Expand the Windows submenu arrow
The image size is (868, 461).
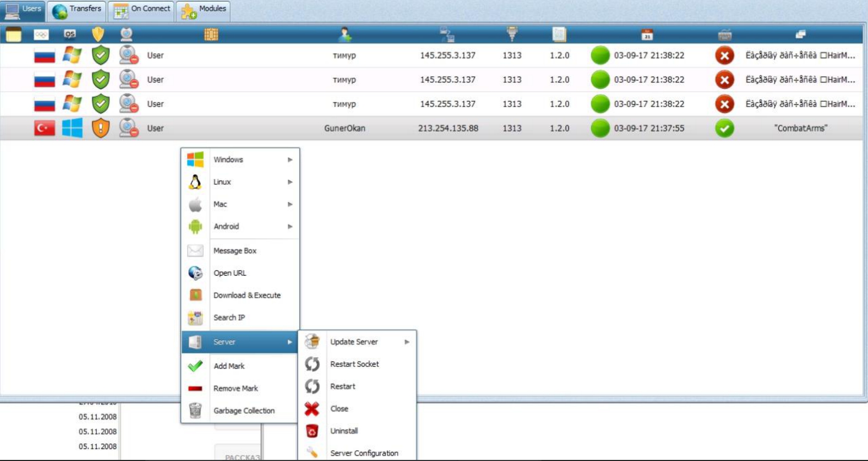(290, 160)
